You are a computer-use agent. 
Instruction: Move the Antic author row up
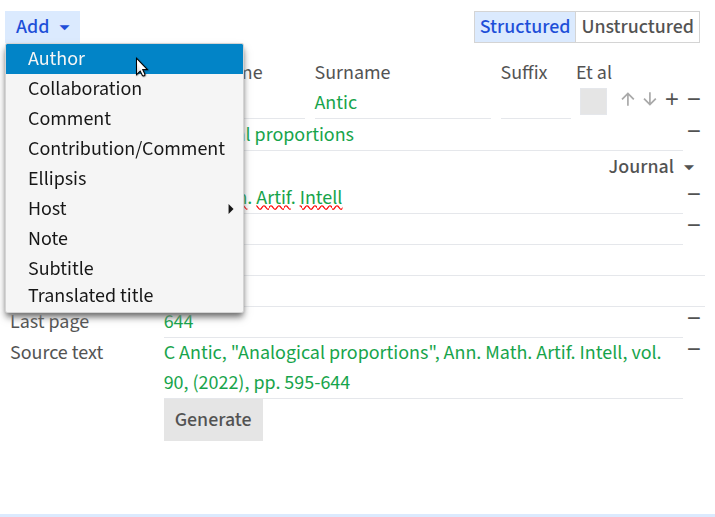point(627,99)
